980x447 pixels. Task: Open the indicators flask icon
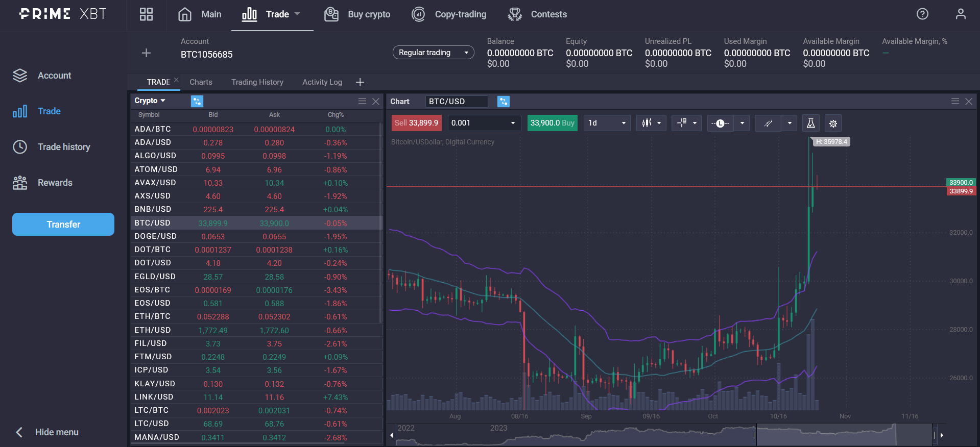pos(810,123)
